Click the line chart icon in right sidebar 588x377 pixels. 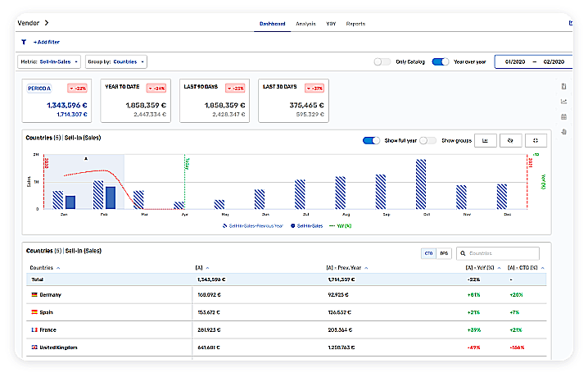[563, 102]
